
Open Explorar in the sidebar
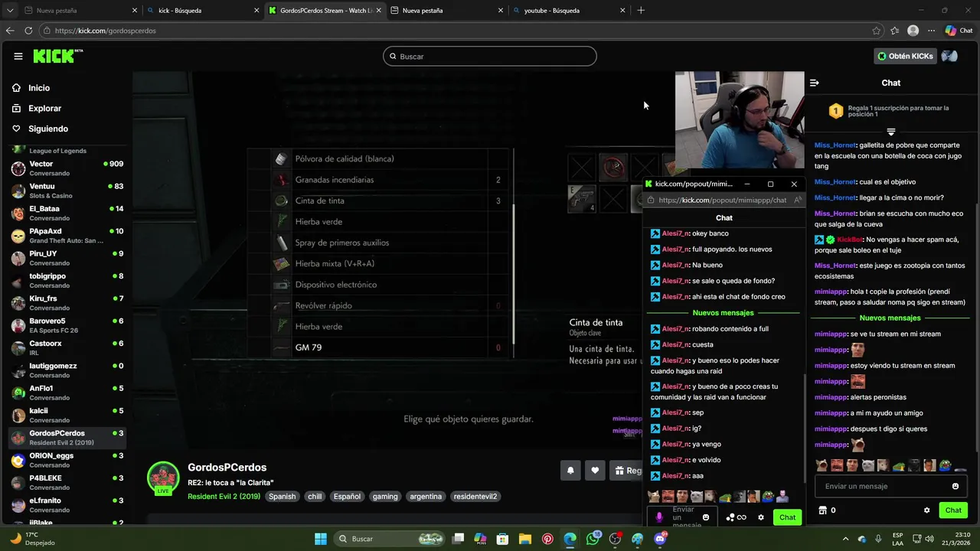[44, 109]
